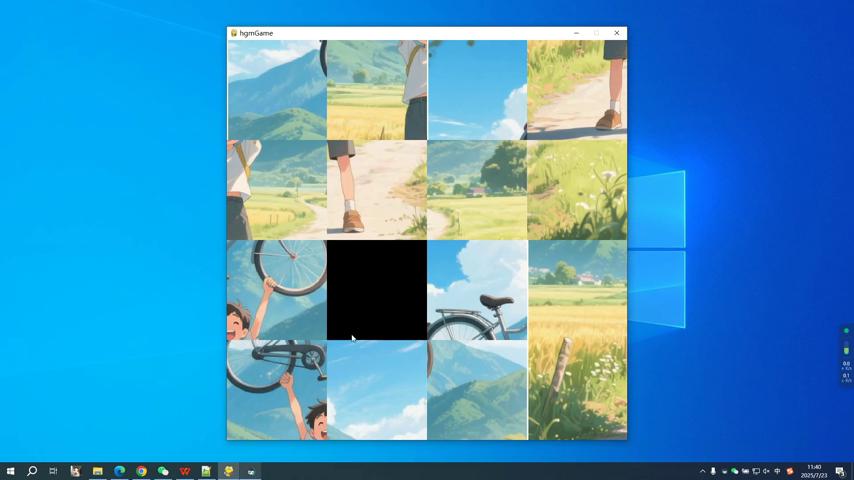854x480 pixels.
Task: Close the hgmGame window
Action: point(616,33)
